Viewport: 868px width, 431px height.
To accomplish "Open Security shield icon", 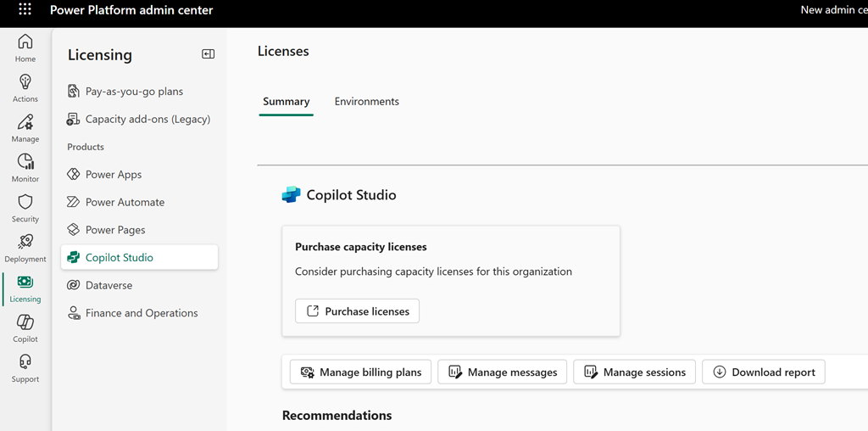I will pyautogui.click(x=25, y=207).
